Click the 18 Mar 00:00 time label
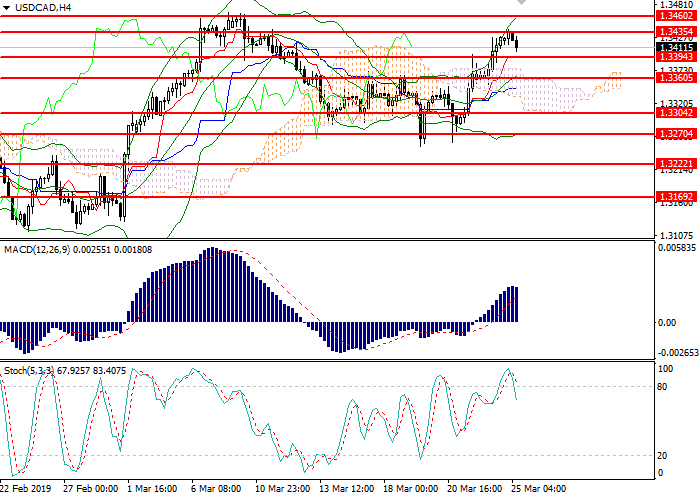700x500 pixels. click(408, 490)
